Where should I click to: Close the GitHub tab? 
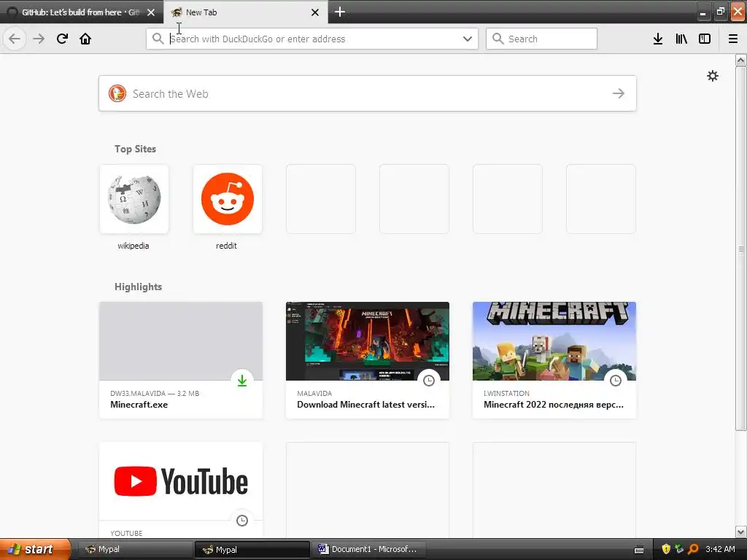pos(151,12)
